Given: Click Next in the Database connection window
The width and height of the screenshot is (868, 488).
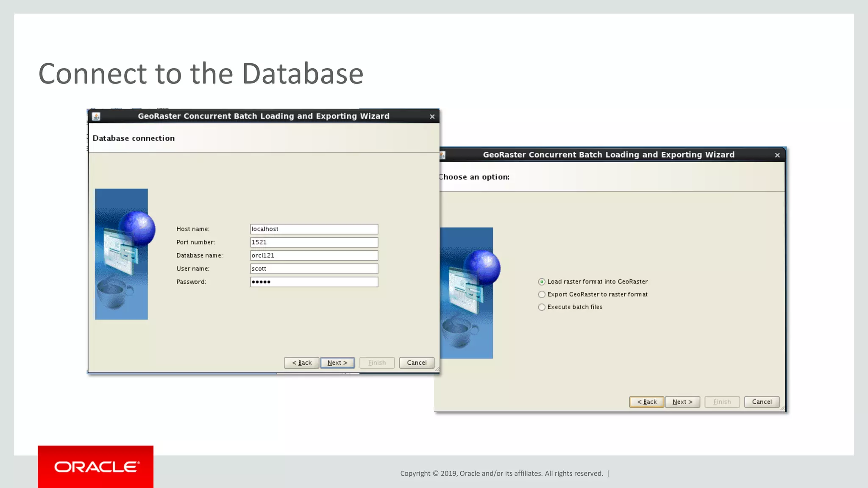Looking at the screenshot, I should pyautogui.click(x=337, y=363).
